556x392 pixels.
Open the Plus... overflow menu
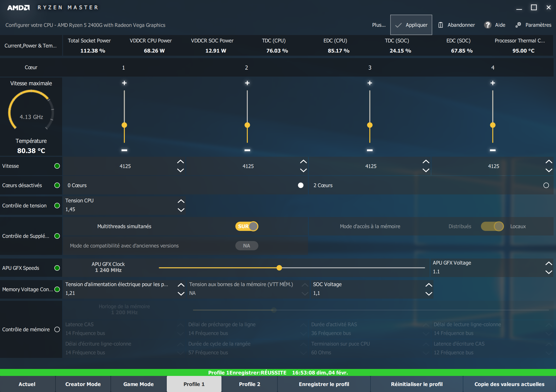[x=379, y=25]
